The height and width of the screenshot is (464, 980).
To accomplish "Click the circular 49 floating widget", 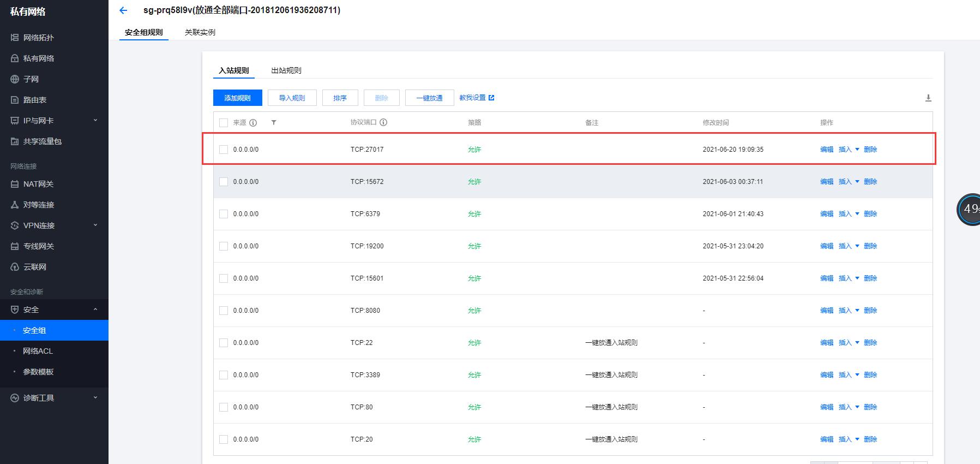I will (969, 209).
